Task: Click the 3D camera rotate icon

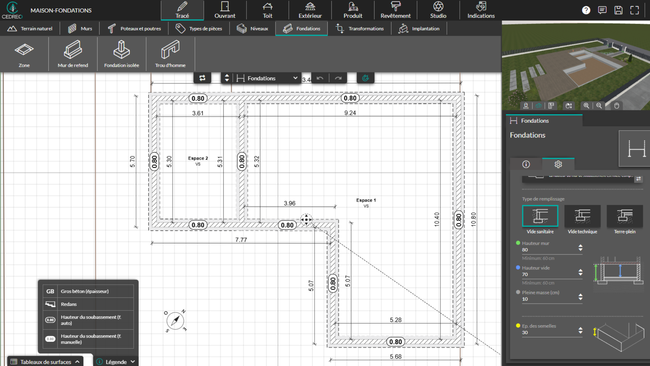Action: click(x=569, y=106)
